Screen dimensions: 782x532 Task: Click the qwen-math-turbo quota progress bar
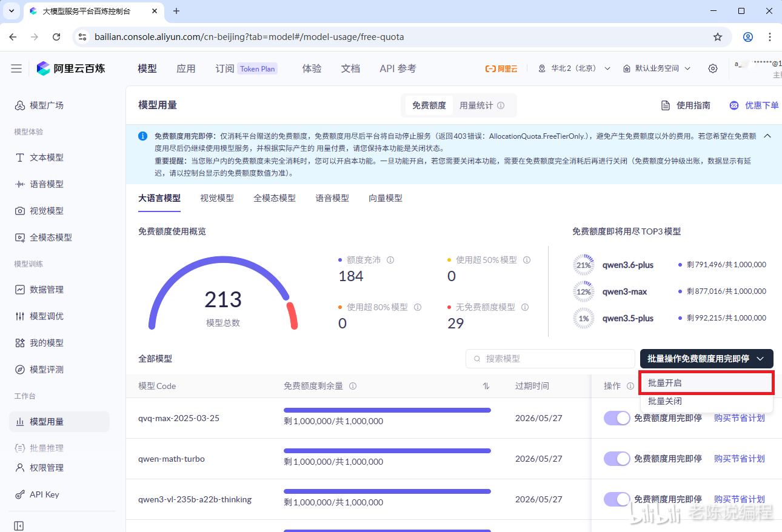coord(387,451)
